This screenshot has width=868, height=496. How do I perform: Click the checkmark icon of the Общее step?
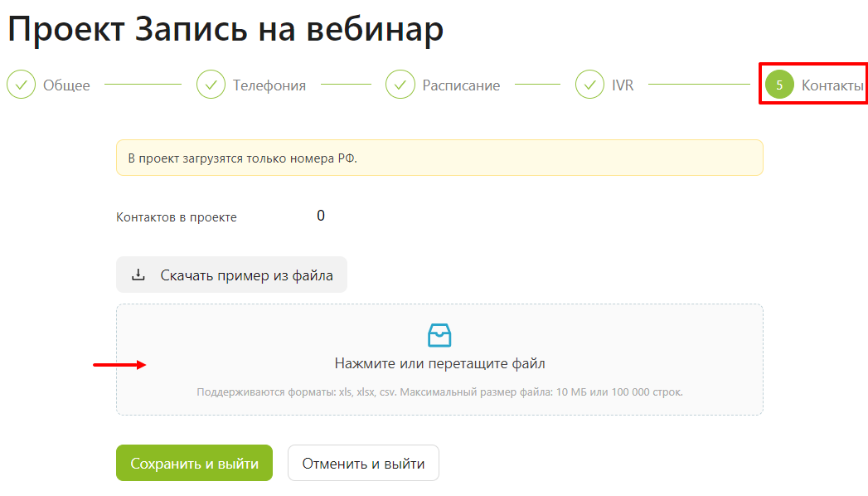point(22,85)
